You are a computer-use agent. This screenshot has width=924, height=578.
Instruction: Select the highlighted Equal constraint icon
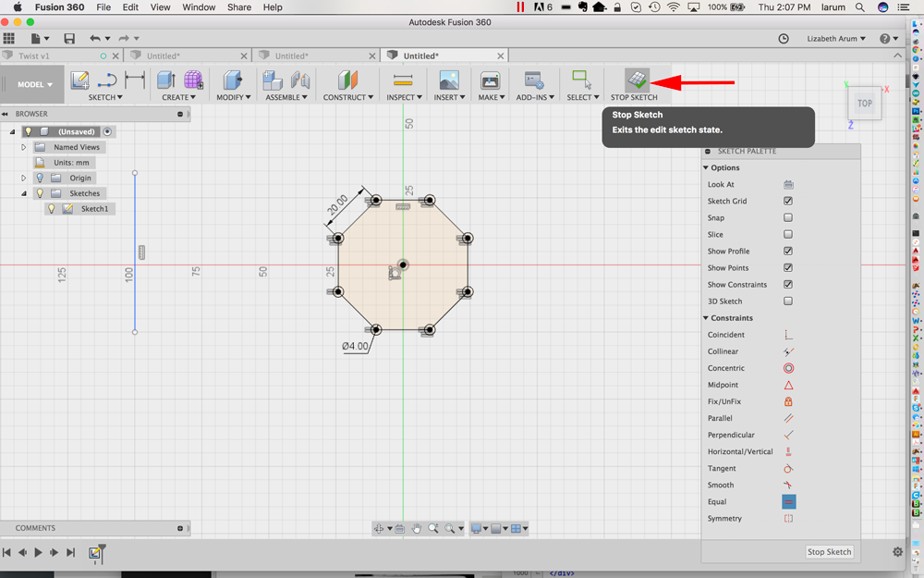pos(788,502)
